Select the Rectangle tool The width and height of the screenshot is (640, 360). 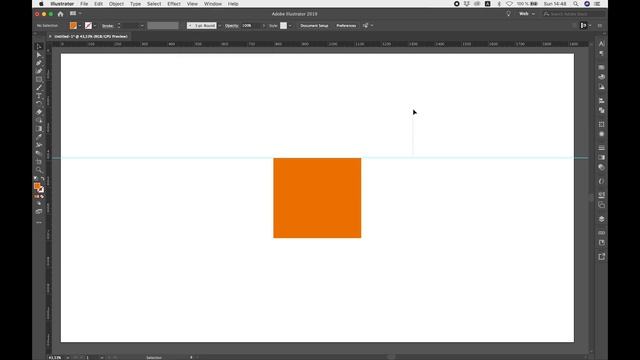(39, 80)
